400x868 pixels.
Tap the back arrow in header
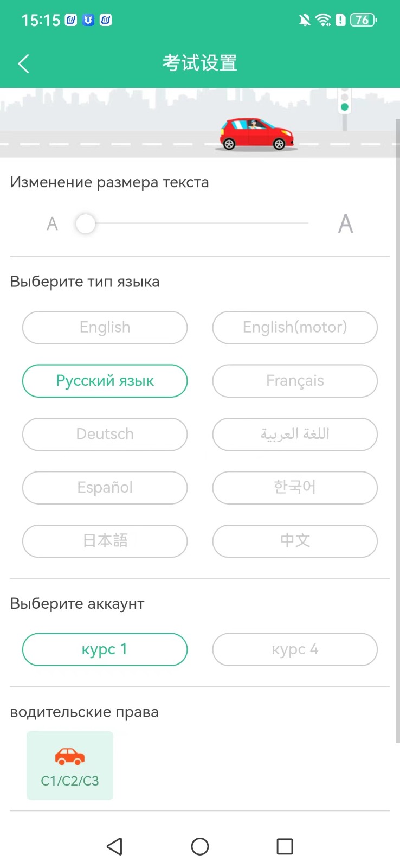pyautogui.click(x=23, y=63)
